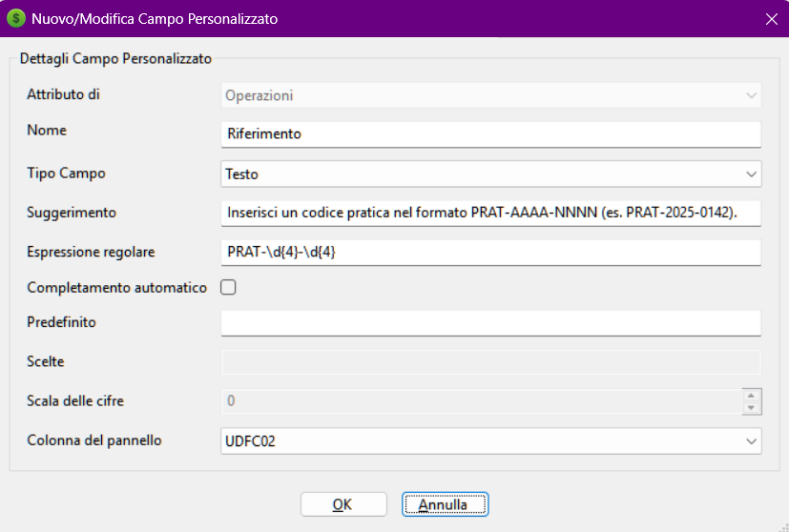789x532 pixels.
Task: Click into the Nome field containing Riferimento
Action: point(490,134)
